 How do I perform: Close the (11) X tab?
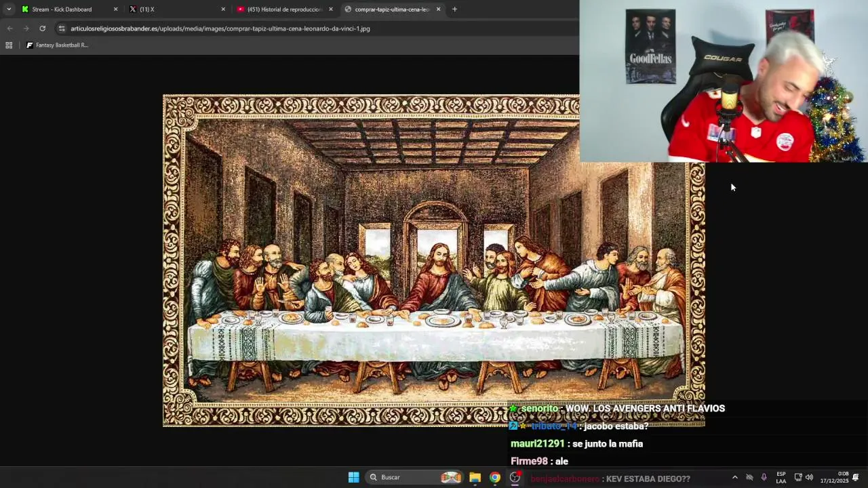coord(223,9)
